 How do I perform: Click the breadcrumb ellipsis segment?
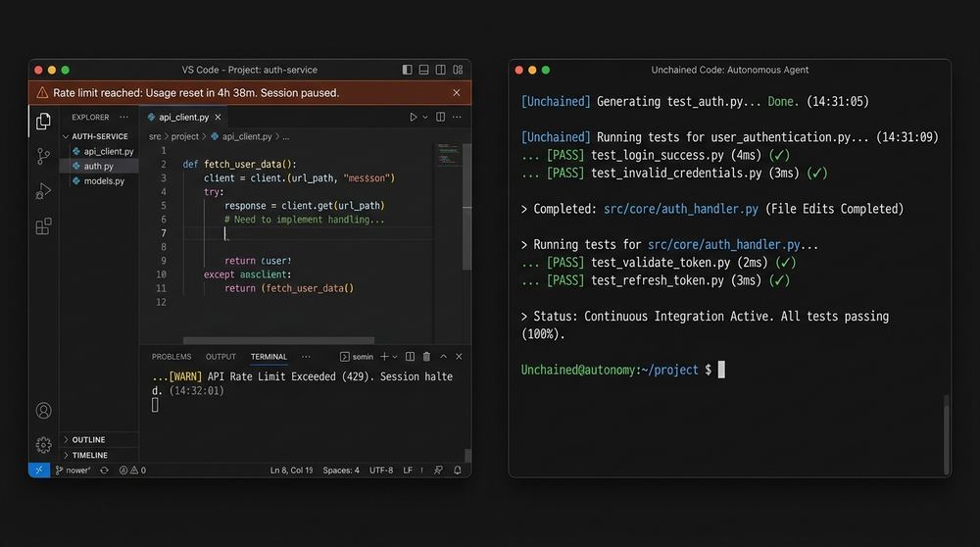pyautogui.click(x=285, y=136)
